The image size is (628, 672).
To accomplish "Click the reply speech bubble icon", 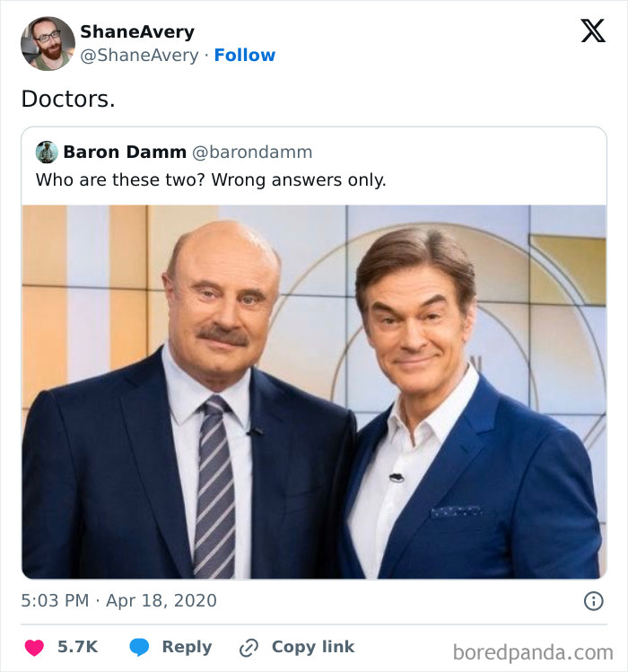I will click(139, 647).
